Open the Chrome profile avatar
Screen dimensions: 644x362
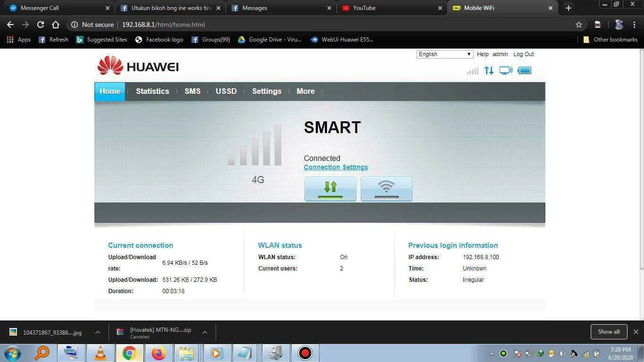tap(619, 25)
